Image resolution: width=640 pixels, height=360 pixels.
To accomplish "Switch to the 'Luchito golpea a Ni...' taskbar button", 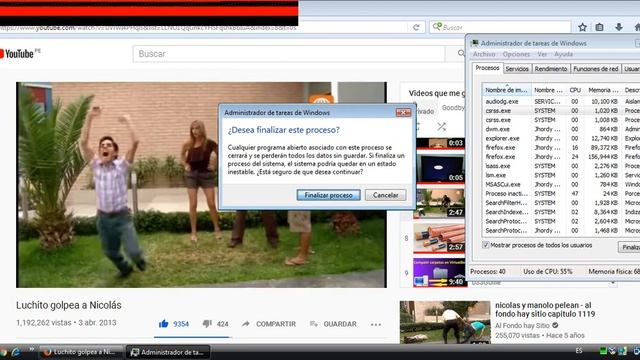I will tap(81, 352).
